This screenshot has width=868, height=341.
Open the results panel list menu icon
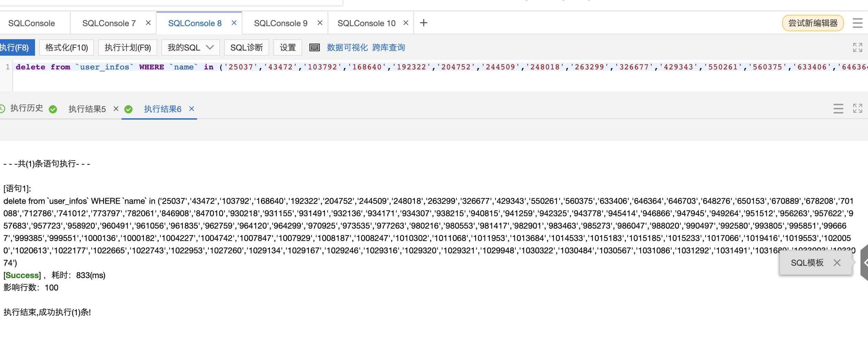pos(838,109)
